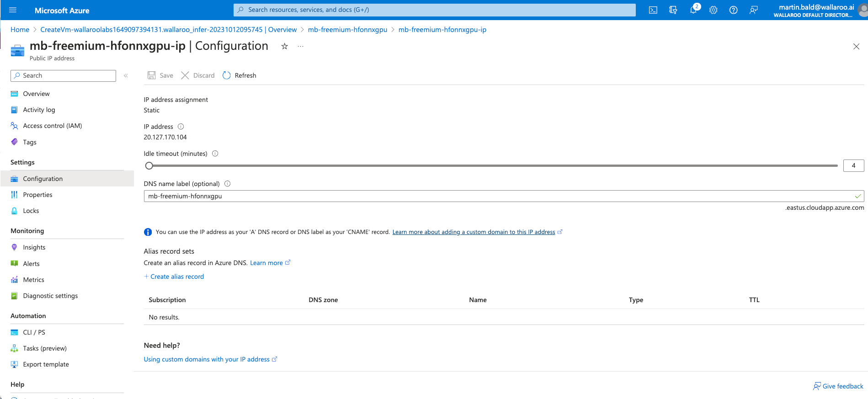
Task: Click the IP address value 20.127.170.104
Action: click(165, 137)
